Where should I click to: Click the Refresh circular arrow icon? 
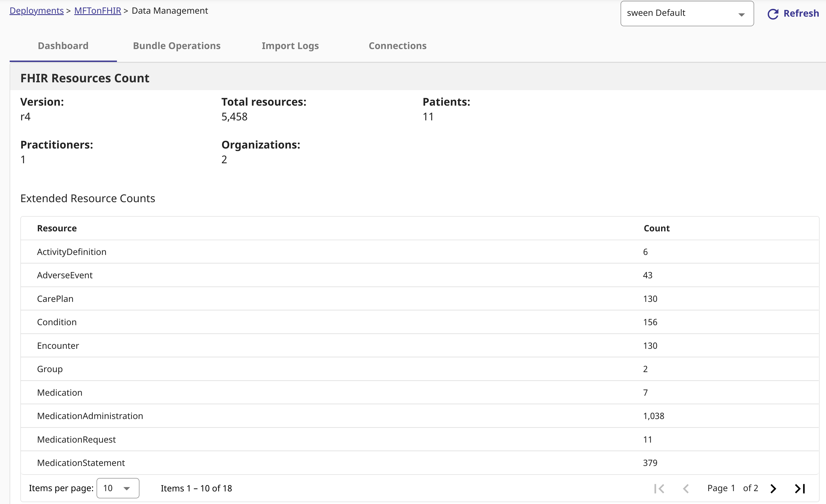point(773,14)
